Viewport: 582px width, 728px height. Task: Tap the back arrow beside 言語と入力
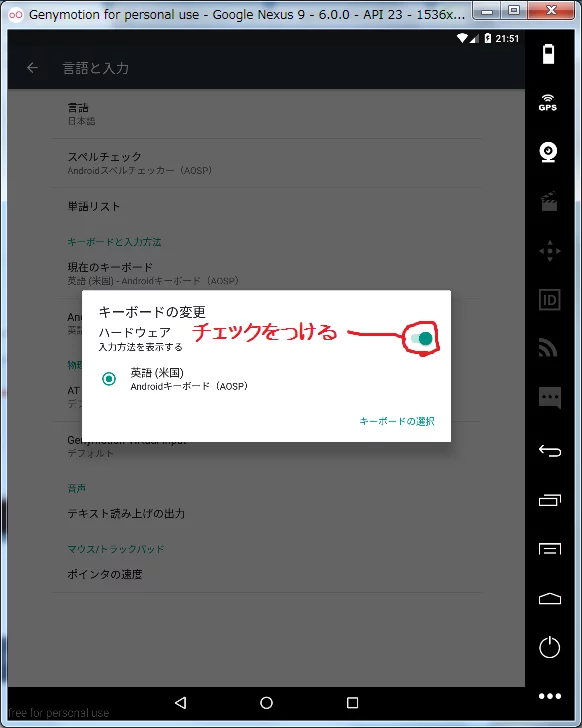[32, 68]
